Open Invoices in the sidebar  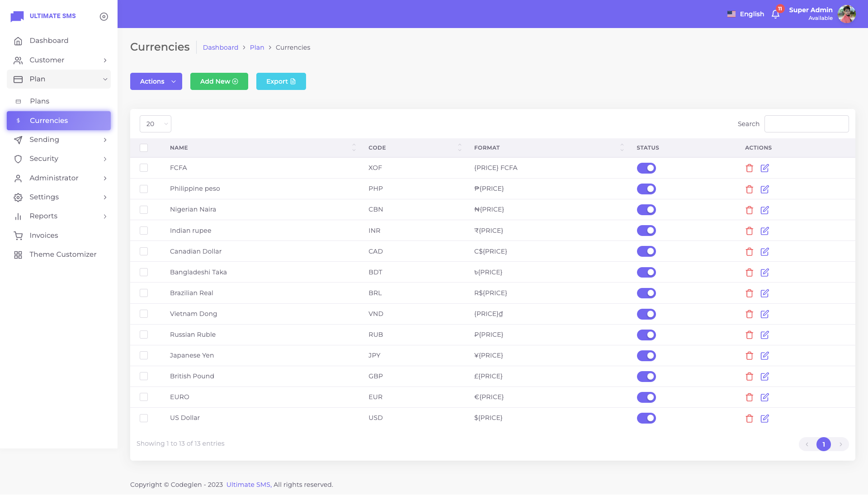pyautogui.click(x=44, y=236)
